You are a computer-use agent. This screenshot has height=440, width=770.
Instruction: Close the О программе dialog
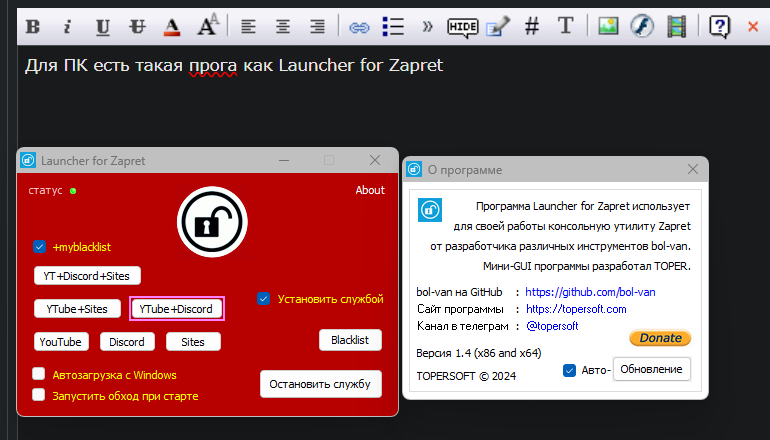pyautogui.click(x=693, y=169)
